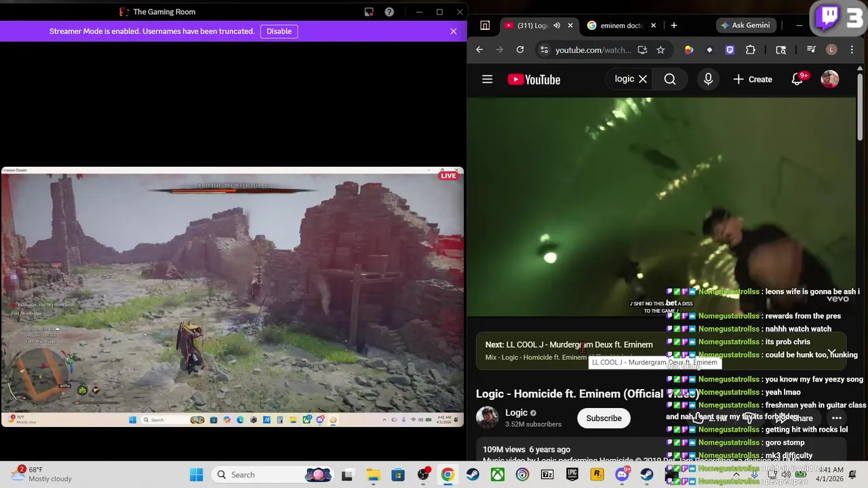Go back in Chrome
This screenshot has width=868, height=488.
click(479, 49)
